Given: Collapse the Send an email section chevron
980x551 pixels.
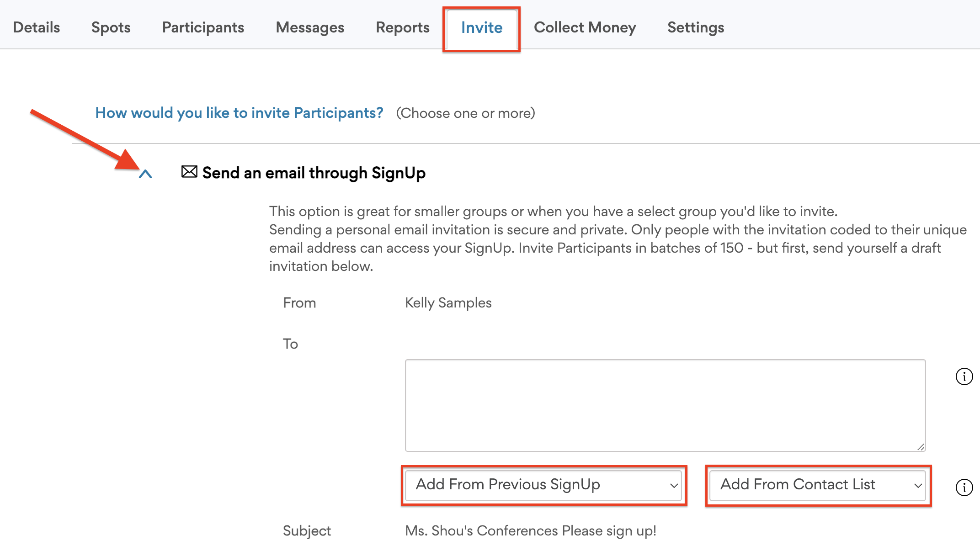Looking at the screenshot, I should (145, 173).
